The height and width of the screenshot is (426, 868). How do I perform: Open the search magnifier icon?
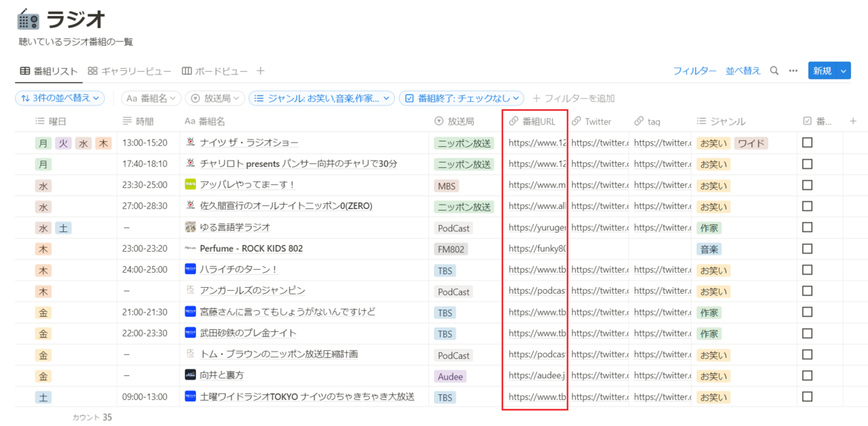pos(774,71)
